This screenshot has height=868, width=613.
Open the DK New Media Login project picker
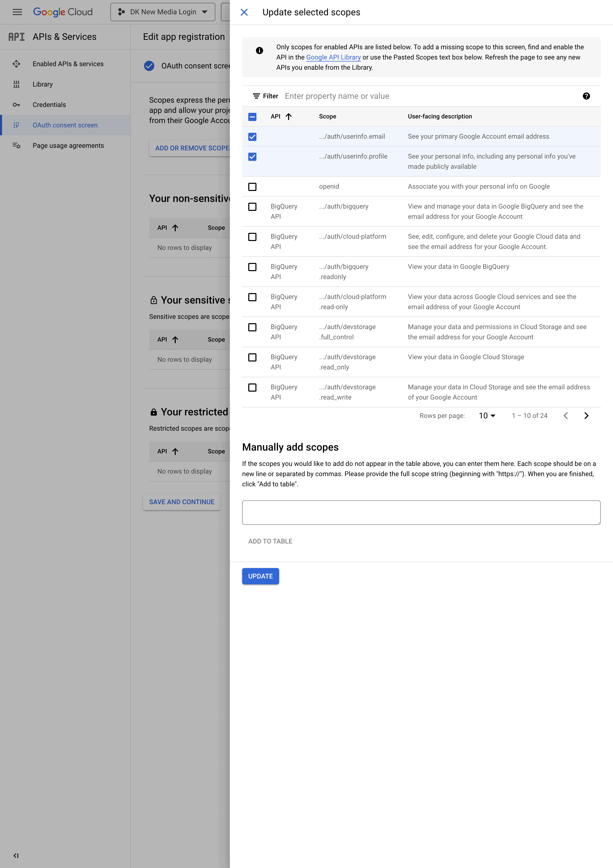pyautogui.click(x=163, y=12)
